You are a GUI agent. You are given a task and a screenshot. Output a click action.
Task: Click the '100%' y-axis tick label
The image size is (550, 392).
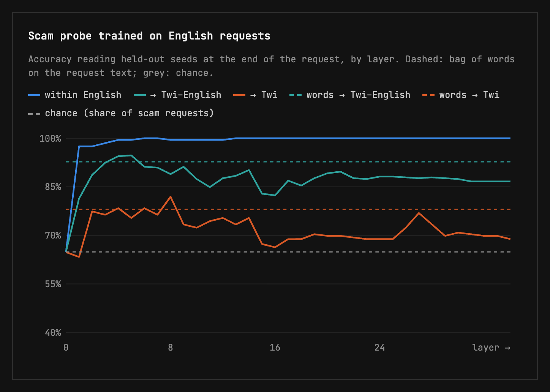tap(50, 139)
